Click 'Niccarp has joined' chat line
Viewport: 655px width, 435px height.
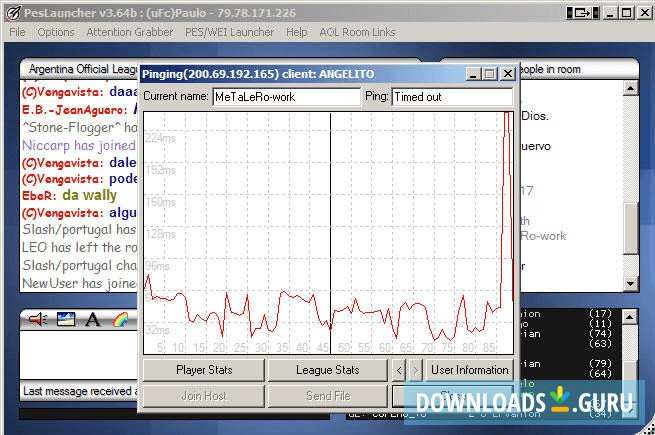coord(79,145)
